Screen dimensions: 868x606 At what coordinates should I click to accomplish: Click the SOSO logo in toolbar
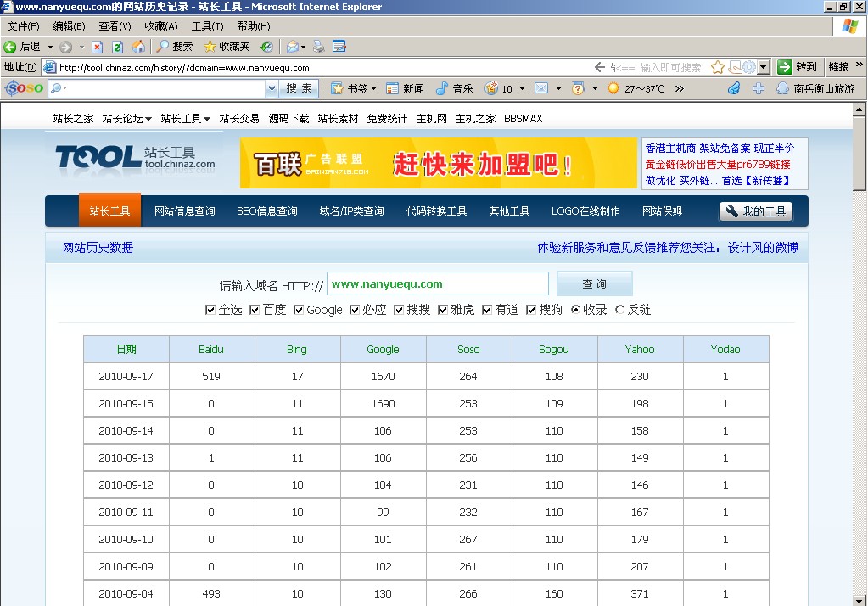[x=24, y=88]
